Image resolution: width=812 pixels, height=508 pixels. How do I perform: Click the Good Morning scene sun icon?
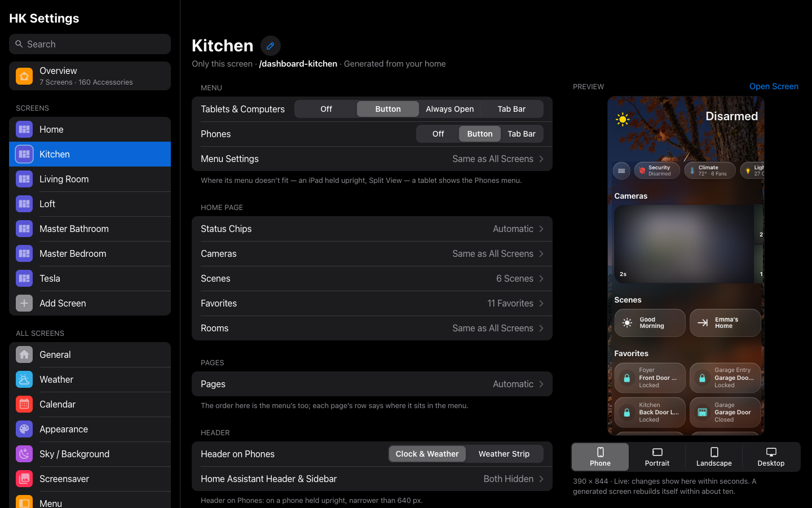pyautogui.click(x=627, y=323)
